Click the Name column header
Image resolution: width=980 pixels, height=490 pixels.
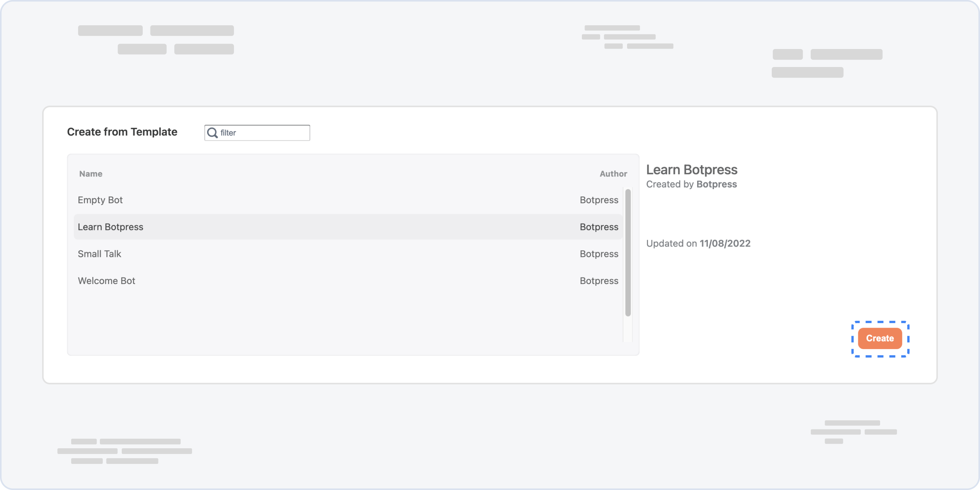(x=91, y=174)
